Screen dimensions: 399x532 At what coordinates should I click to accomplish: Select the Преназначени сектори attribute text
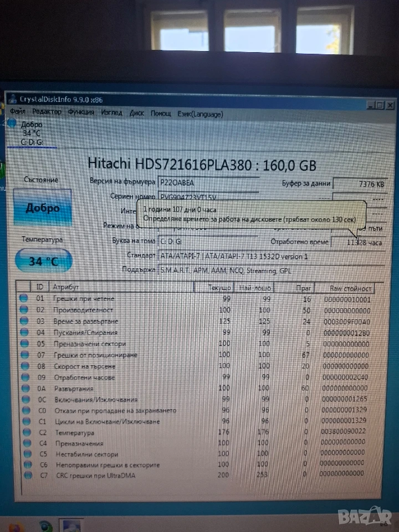[x=90, y=344]
